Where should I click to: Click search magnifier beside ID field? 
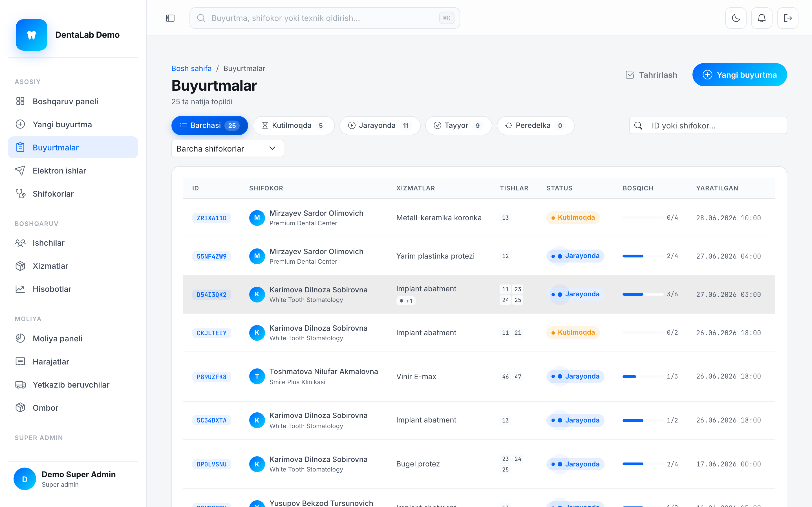(638, 125)
